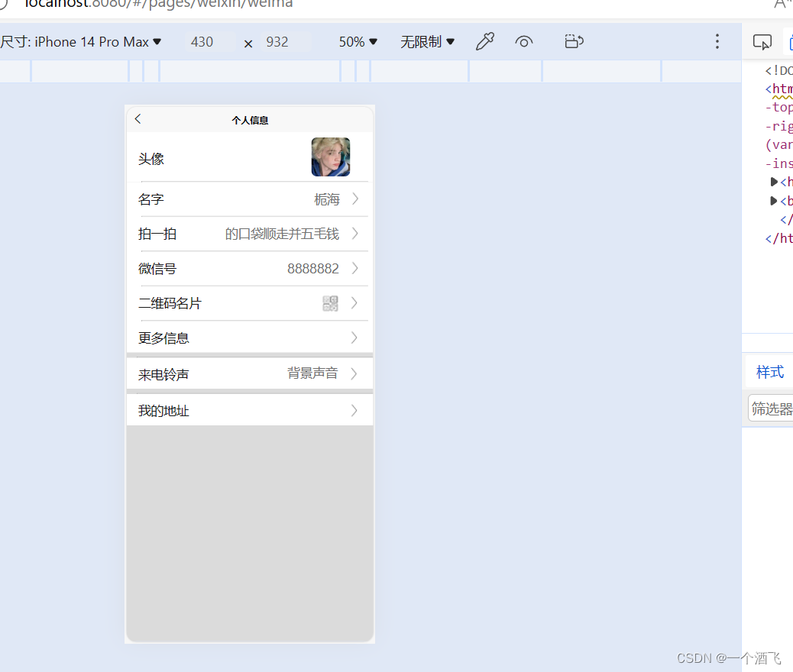Open the 来电铃声 row chevron
The image size is (793, 672).
click(x=354, y=373)
